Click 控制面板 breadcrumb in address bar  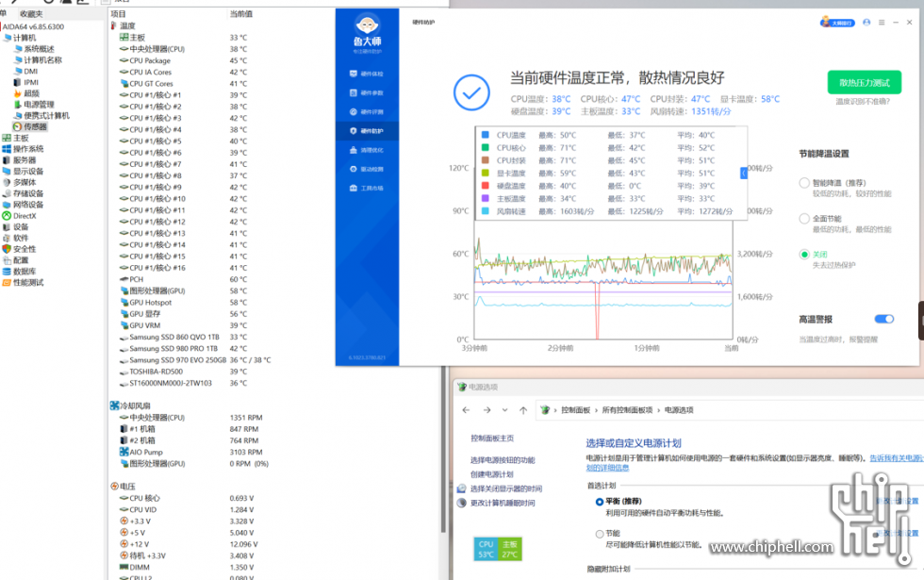click(x=576, y=410)
